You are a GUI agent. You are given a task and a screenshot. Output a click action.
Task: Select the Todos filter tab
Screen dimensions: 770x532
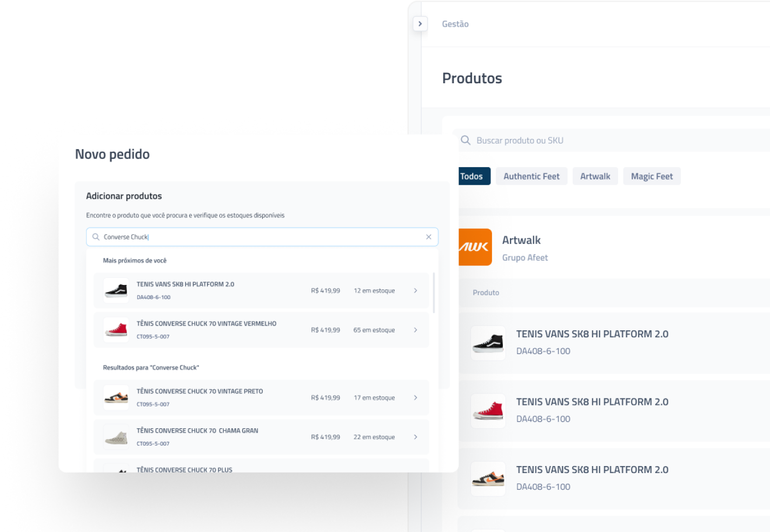point(472,176)
